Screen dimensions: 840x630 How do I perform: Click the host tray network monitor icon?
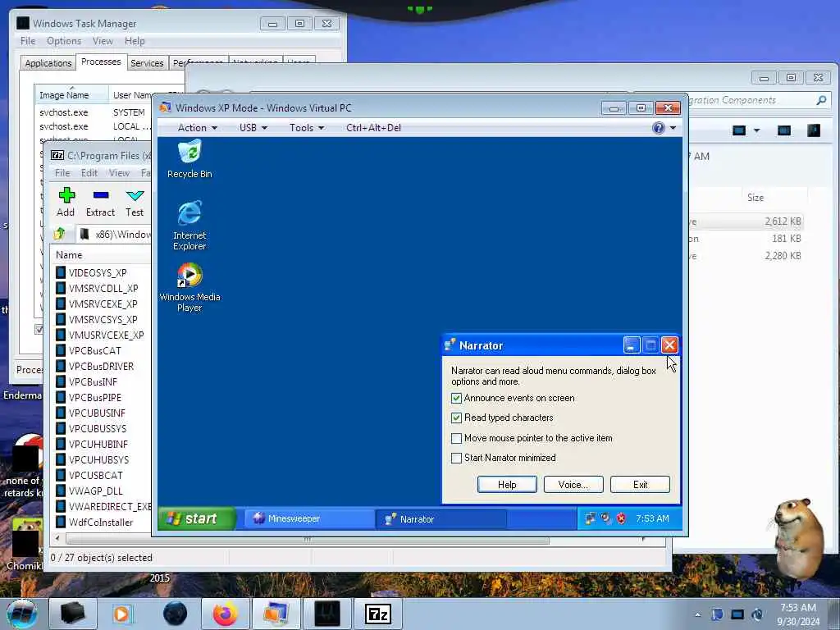(x=737, y=614)
